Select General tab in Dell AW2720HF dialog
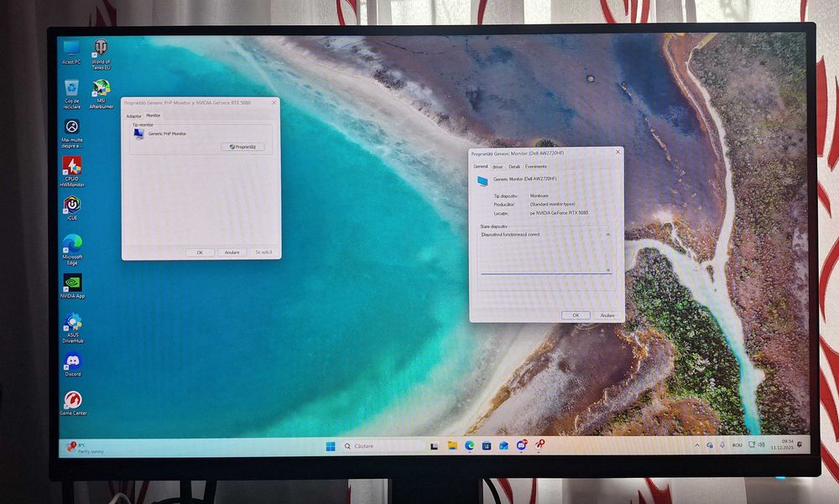This screenshot has width=839, height=504. pyautogui.click(x=481, y=166)
